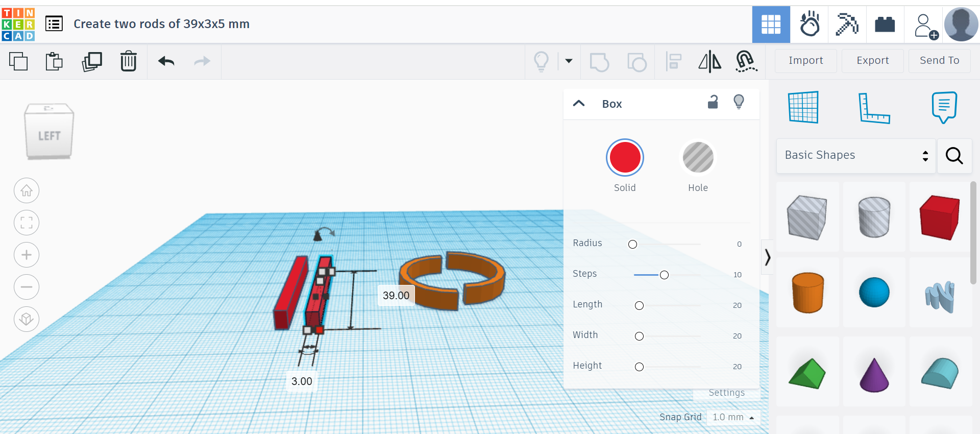
Task: Switch to the pickaxe Blocks mode
Action: pos(847,24)
